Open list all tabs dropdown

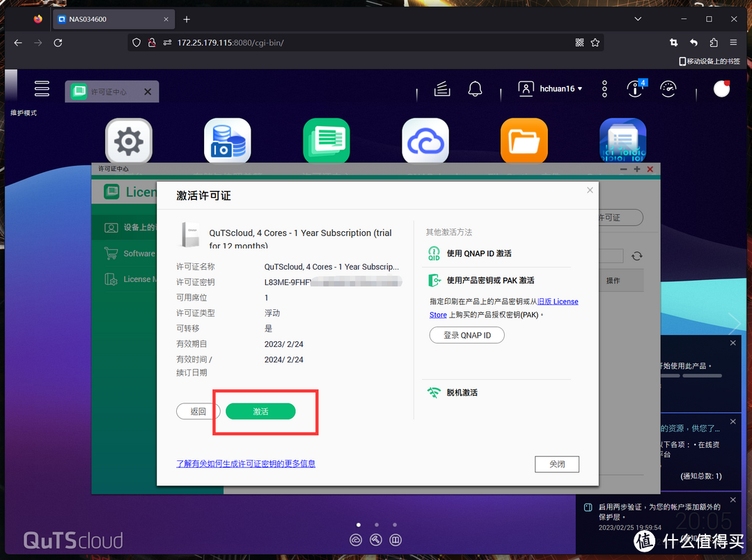click(x=638, y=20)
